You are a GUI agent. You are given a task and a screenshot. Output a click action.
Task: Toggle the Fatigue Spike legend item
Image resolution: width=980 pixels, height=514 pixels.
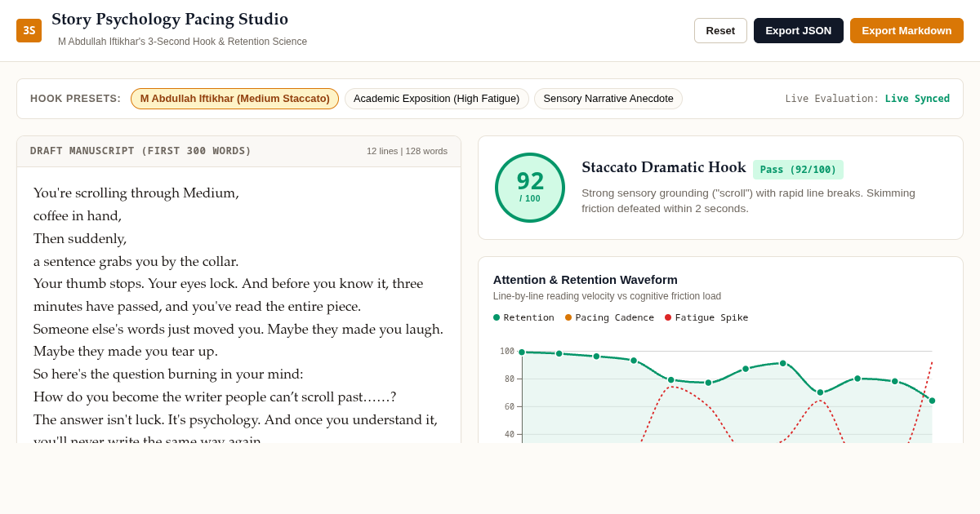pyautogui.click(x=706, y=317)
